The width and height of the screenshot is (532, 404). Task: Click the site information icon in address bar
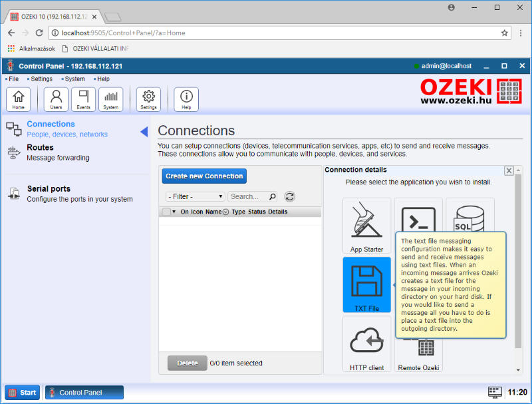pos(55,33)
